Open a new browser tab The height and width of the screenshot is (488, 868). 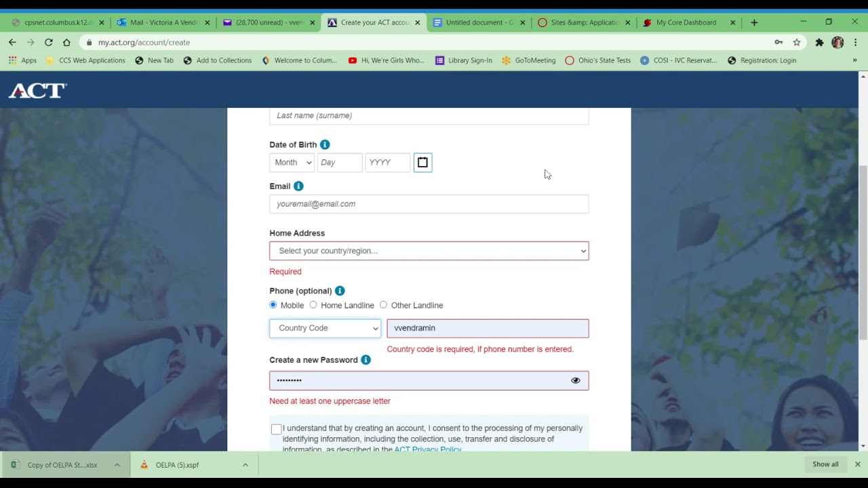754,22
